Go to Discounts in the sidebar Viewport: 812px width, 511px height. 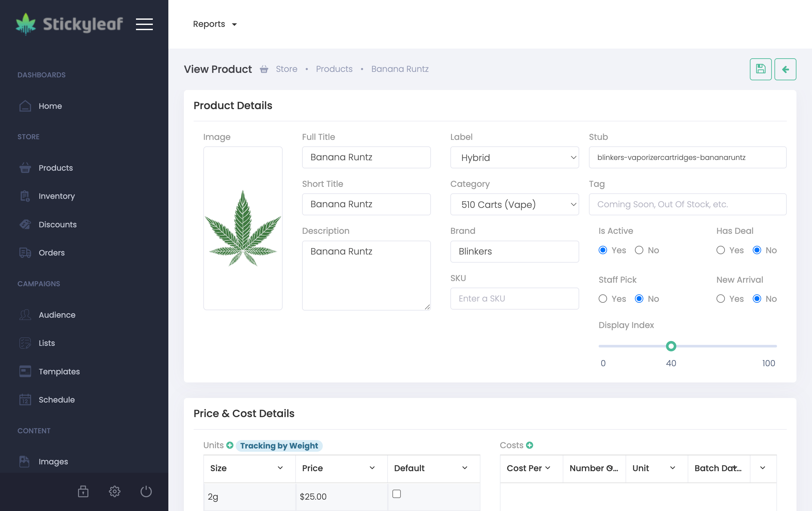57,224
